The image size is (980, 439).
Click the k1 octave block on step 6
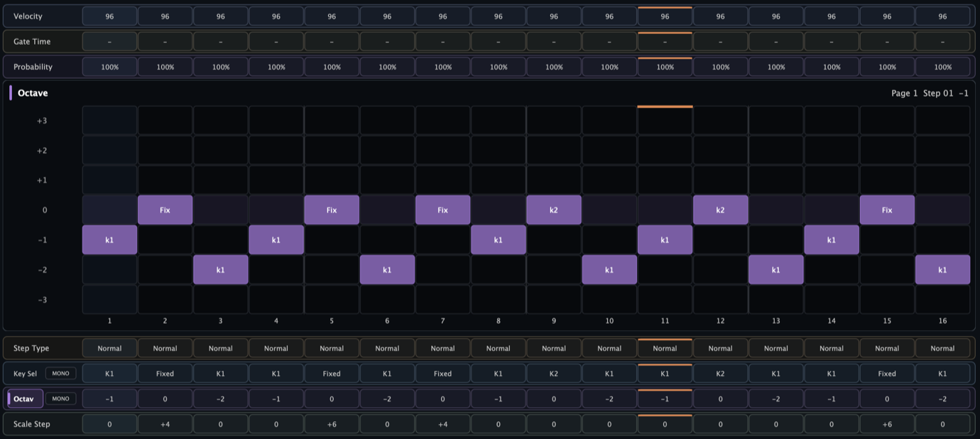click(x=387, y=270)
